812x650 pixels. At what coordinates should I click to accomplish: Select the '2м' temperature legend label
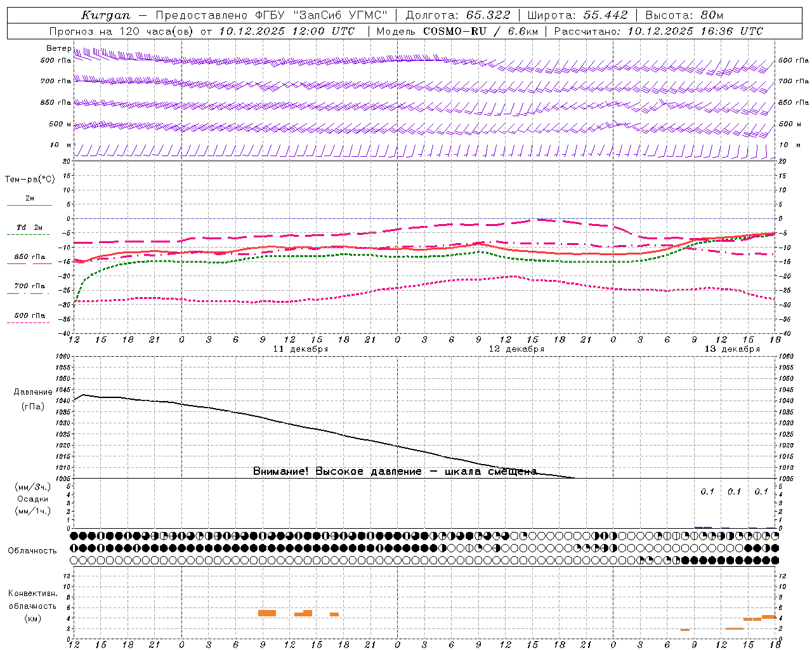pos(30,198)
